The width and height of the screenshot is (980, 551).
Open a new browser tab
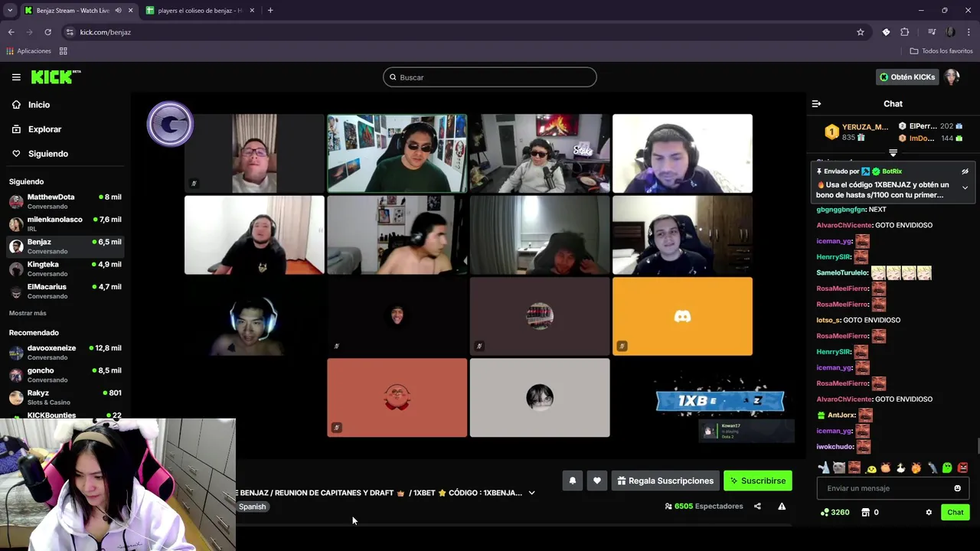tap(270, 11)
